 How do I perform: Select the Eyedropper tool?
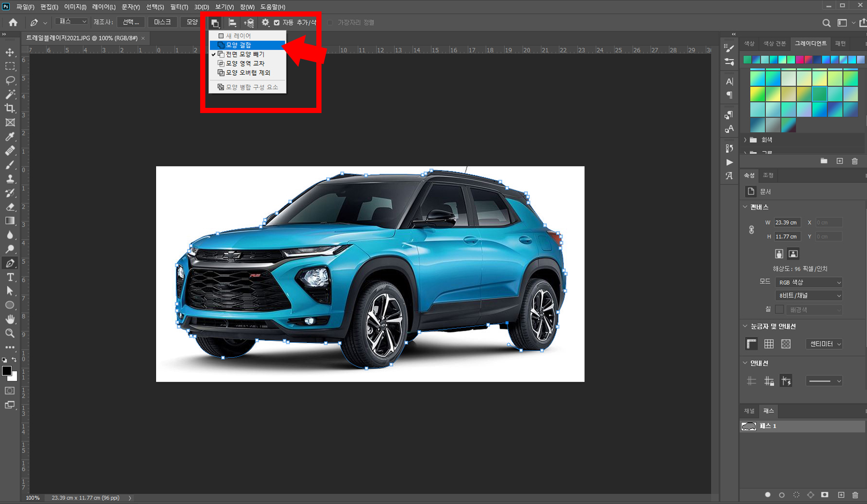click(10, 136)
